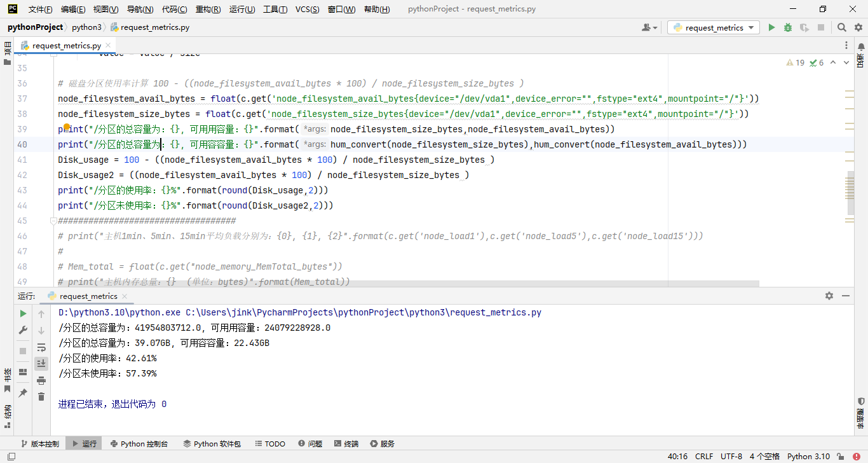Jump to previous highlighted problem arrow
Image resolution: width=868 pixels, height=463 pixels.
coord(834,62)
